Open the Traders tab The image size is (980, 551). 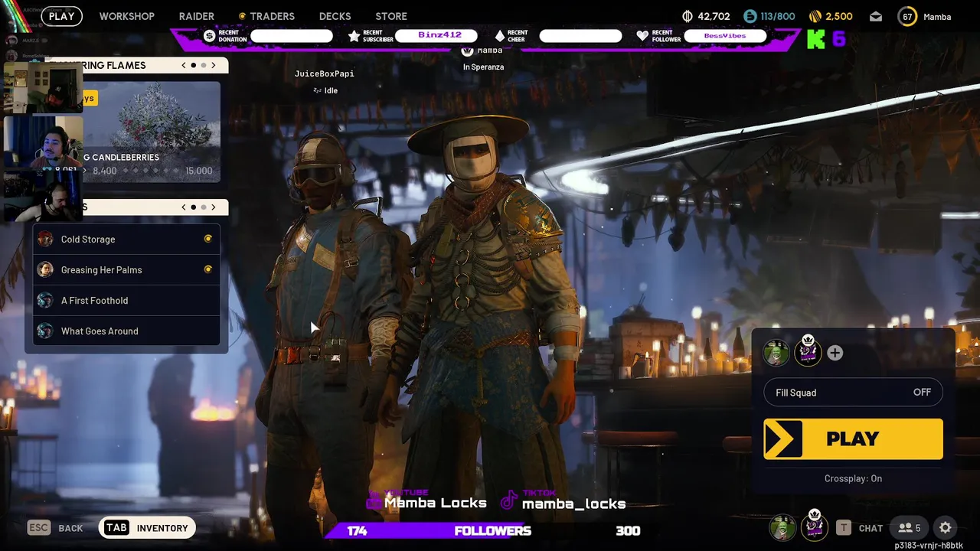point(272,16)
